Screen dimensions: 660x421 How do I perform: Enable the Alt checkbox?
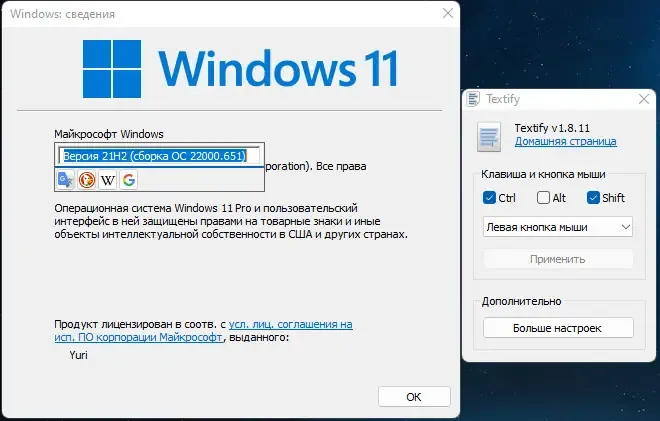click(543, 197)
